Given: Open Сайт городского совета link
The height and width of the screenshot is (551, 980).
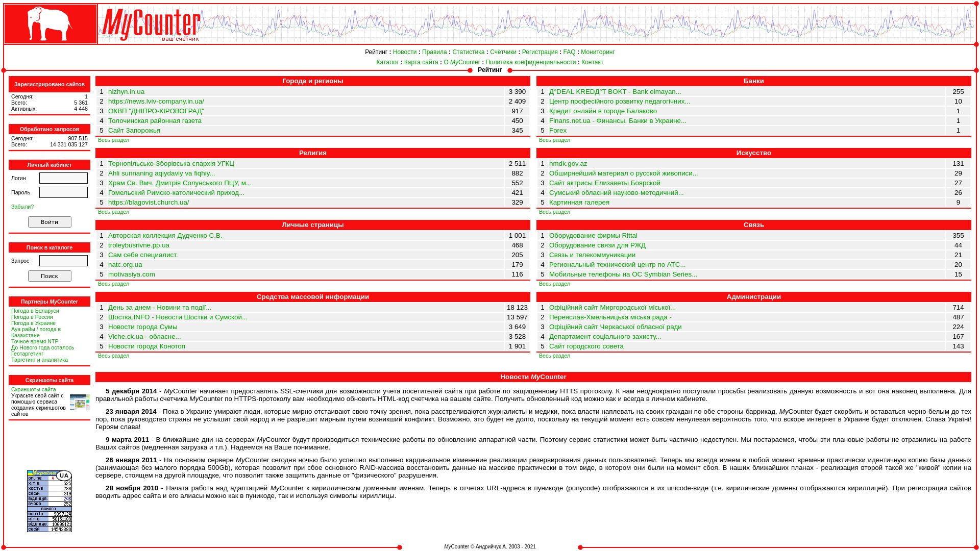Looking at the screenshot, I should pyautogui.click(x=586, y=346).
